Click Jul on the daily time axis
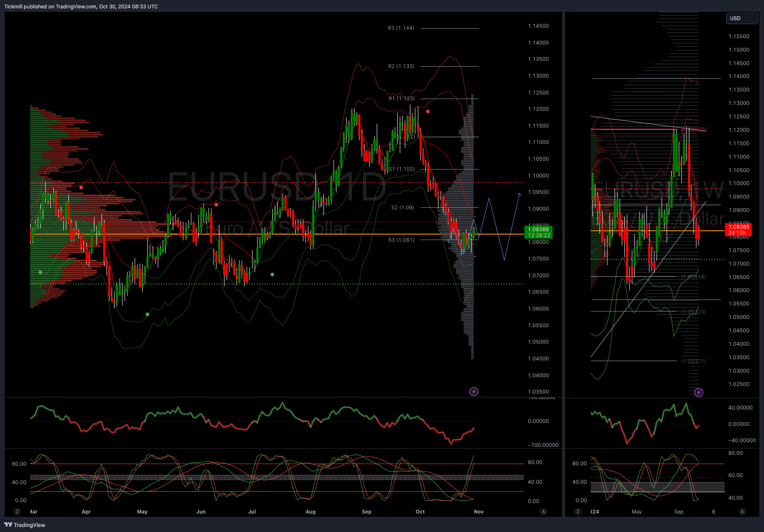 point(252,512)
